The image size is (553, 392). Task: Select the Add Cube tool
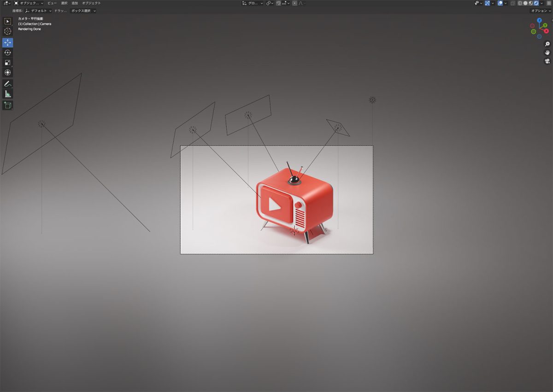(x=7, y=105)
